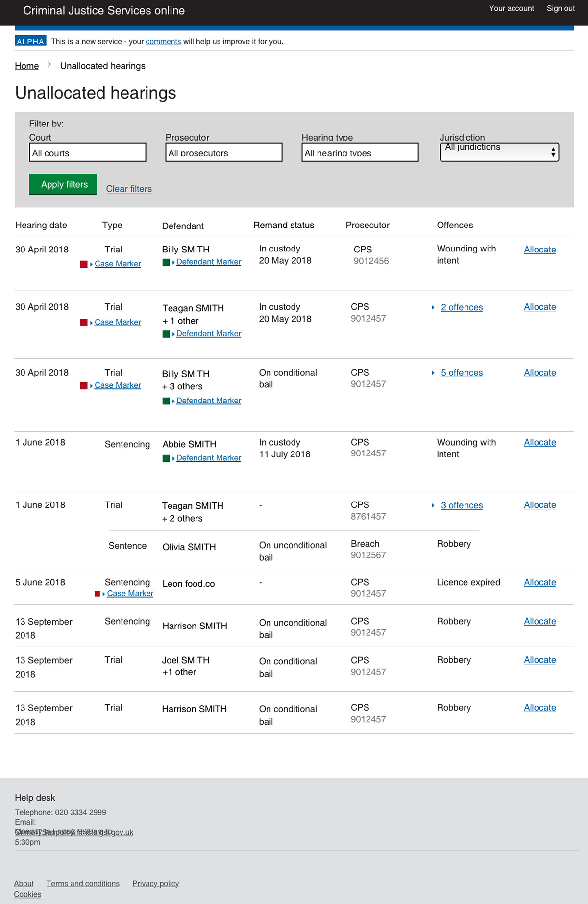
Task: Expand the 5 offences list
Action: 461,373
